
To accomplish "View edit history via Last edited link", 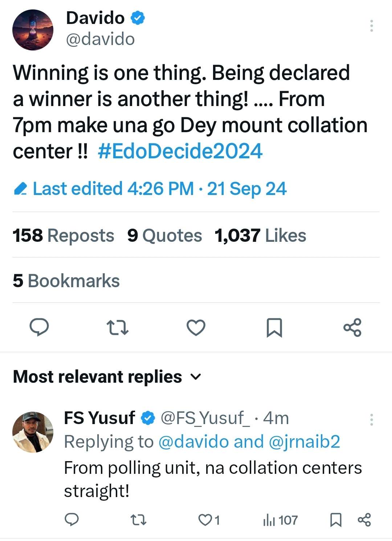I will coord(150,189).
